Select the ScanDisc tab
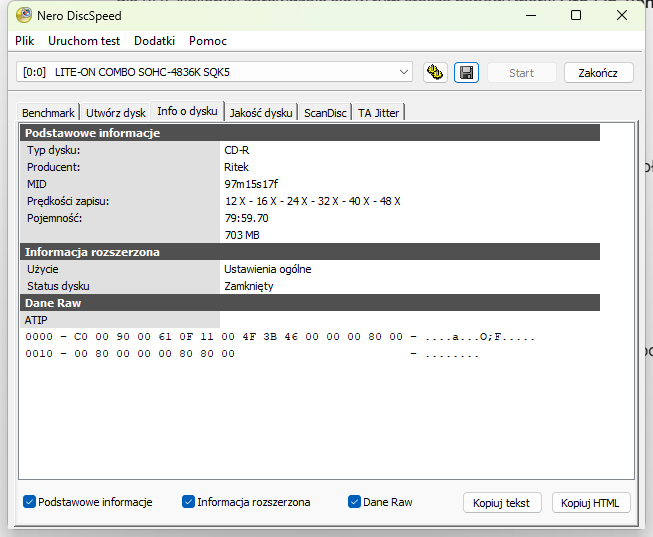Viewport: 653px width, 537px height. click(x=325, y=113)
